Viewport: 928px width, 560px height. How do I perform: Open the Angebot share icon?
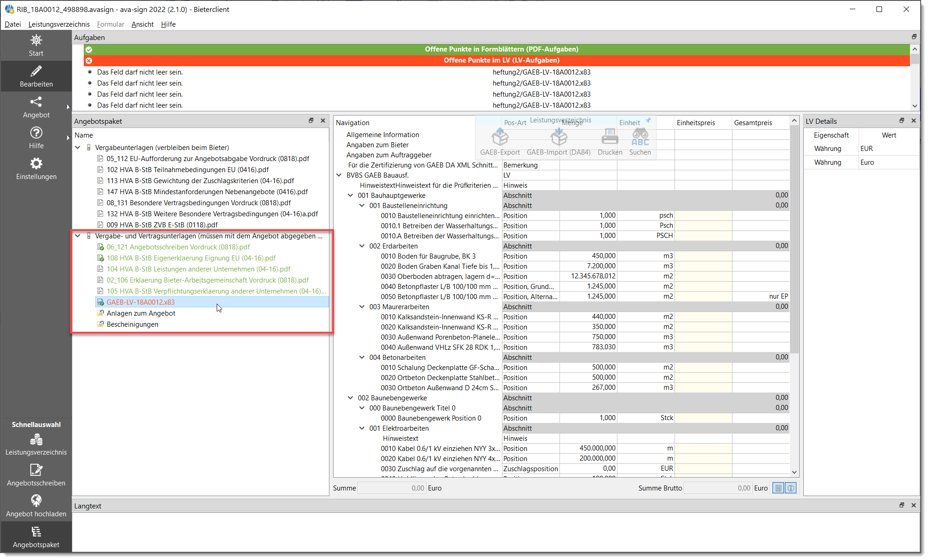point(36,102)
